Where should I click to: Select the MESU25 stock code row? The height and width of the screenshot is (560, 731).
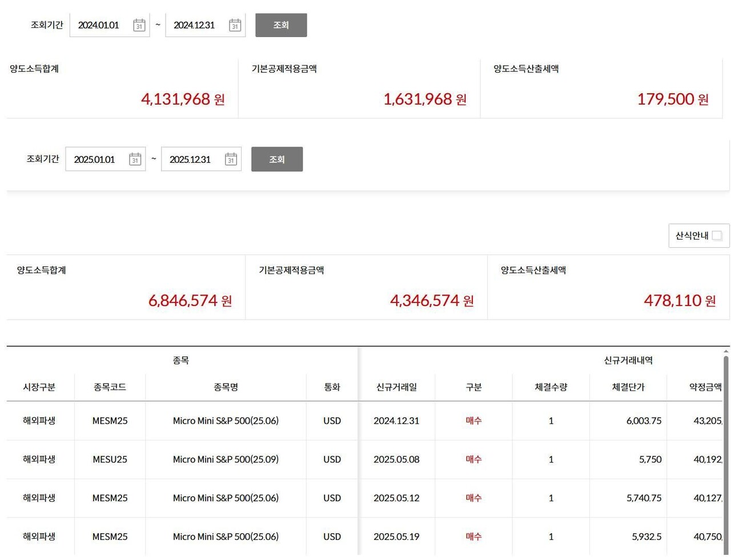110,460
